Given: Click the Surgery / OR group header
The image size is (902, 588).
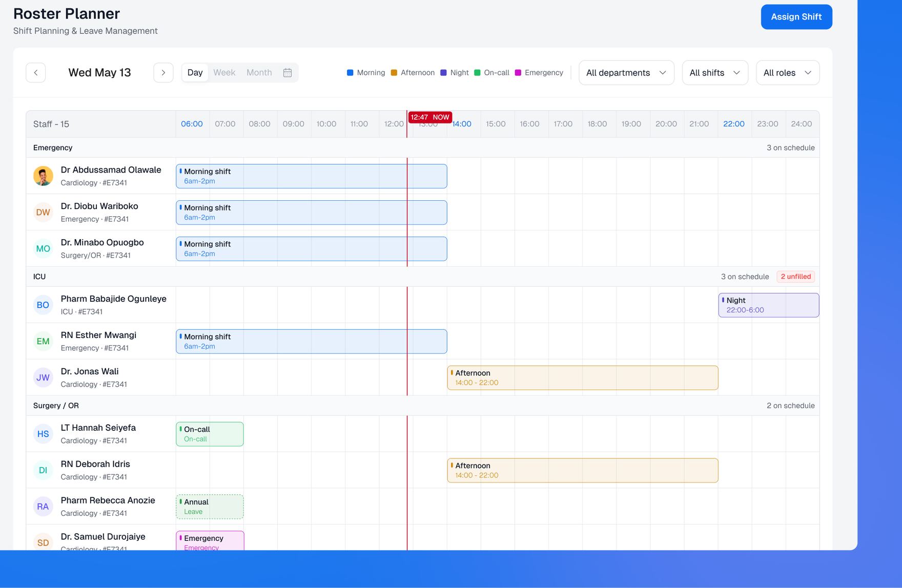Looking at the screenshot, I should click(423, 406).
